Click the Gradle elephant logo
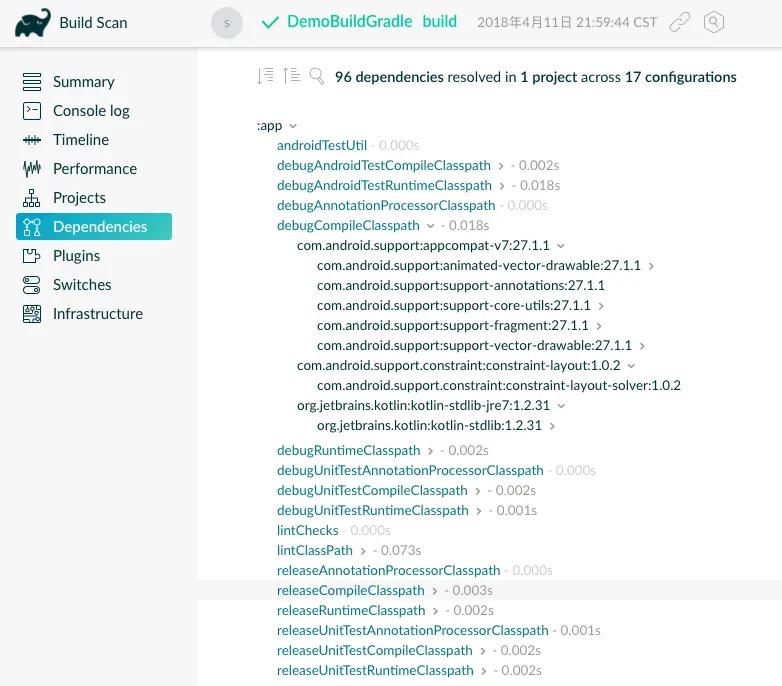 [33, 23]
